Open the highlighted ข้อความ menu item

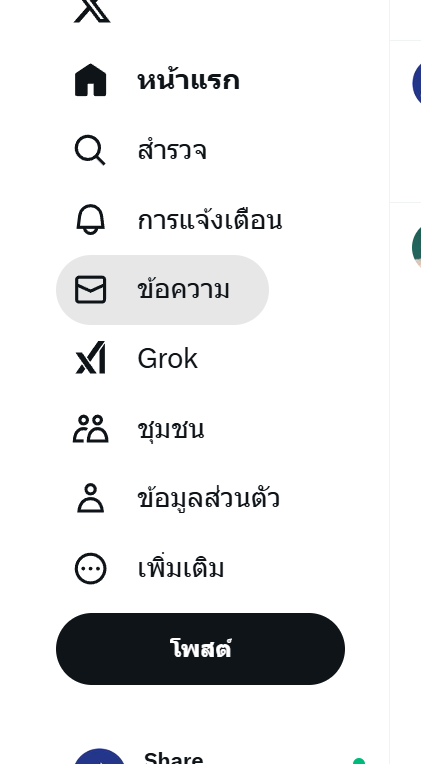click(162, 290)
